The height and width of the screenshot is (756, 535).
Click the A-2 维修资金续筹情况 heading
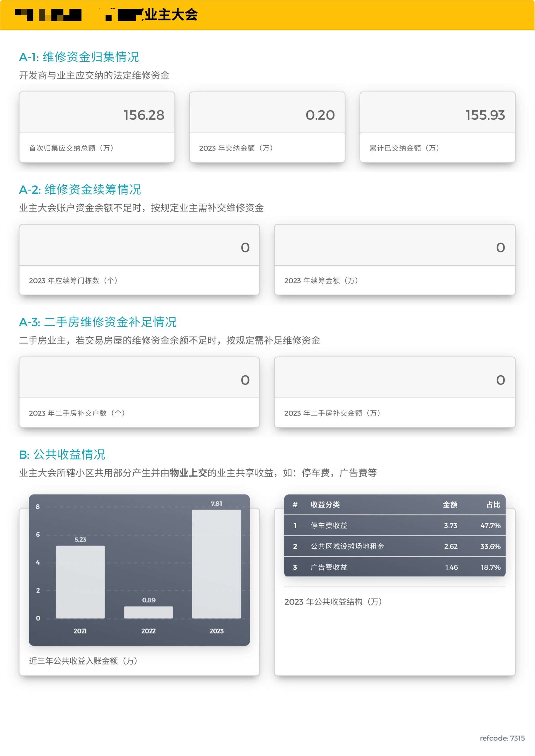pos(80,189)
